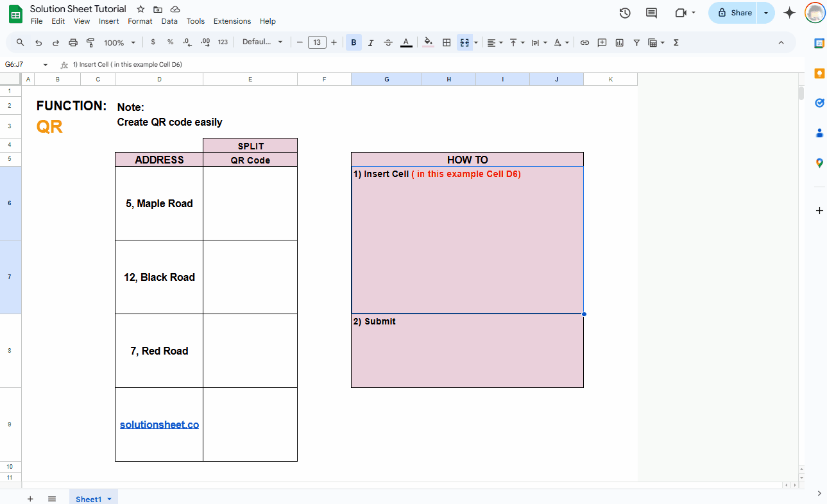Open Calendar side panel

[819, 43]
